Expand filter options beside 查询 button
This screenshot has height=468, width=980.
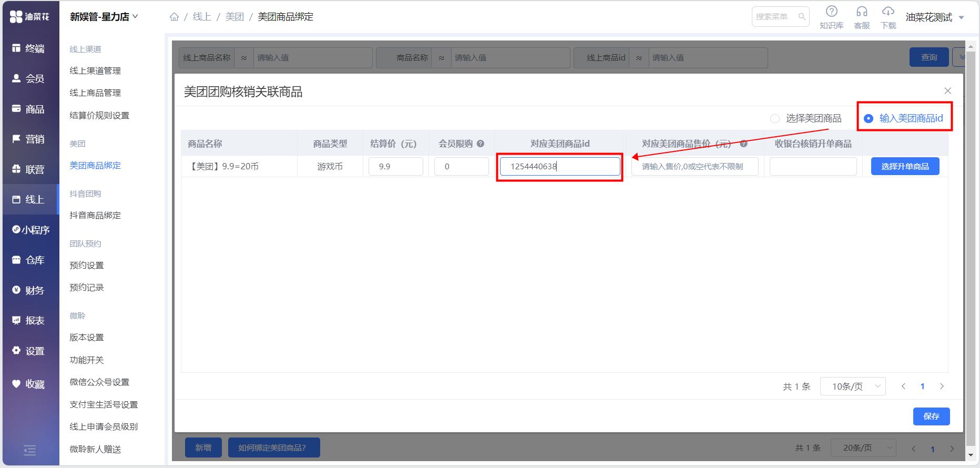pyautogui.click(x=959, y=57)
